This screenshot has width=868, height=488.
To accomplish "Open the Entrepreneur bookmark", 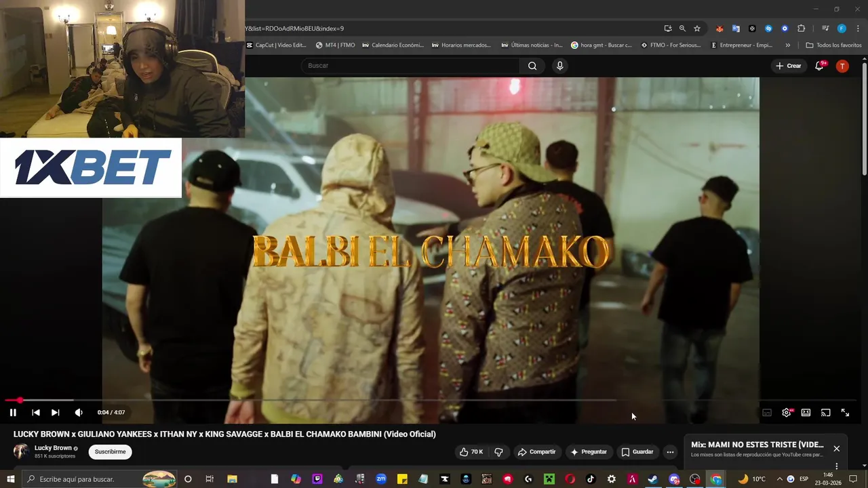I will (742, 45).
